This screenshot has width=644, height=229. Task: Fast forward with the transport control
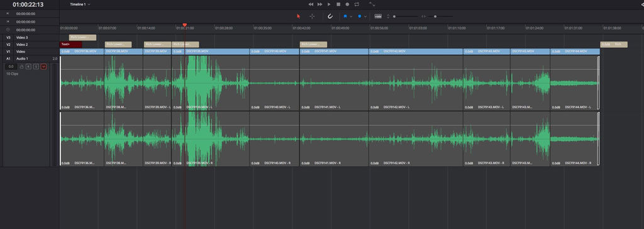click(x=320, y=4)
